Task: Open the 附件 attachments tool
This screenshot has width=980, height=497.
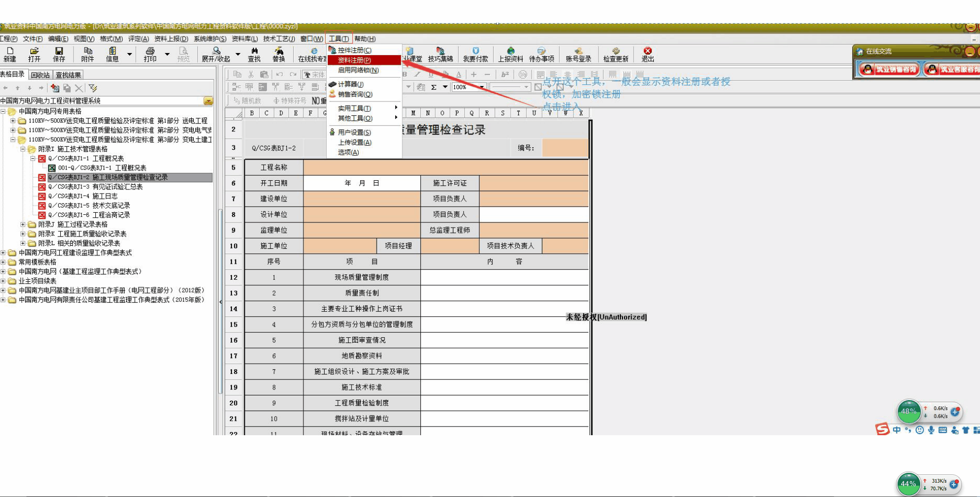Action: pos(88,54)
